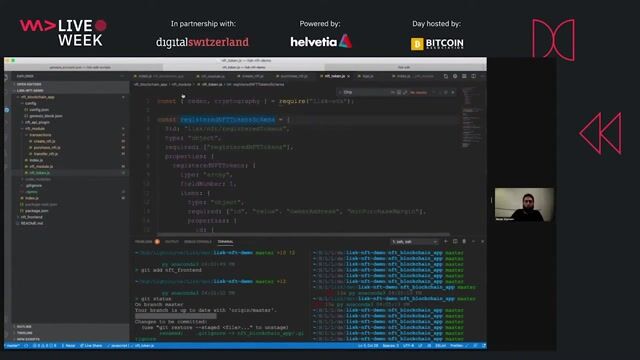Open the OUTPUT panel tab
This screenshot has width=640, height=360.
pos(171,242)
